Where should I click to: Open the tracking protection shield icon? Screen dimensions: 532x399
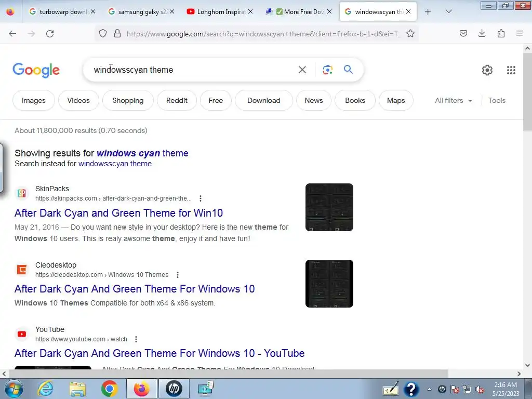[103, 33]
